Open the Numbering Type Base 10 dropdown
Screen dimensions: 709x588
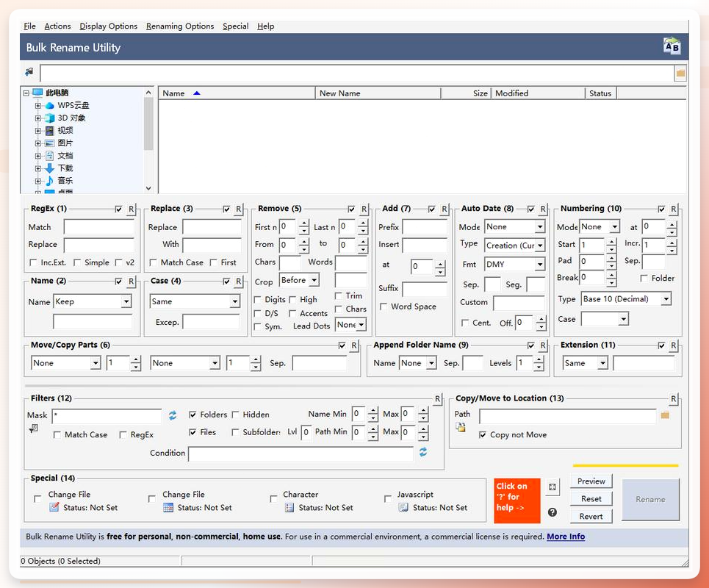tap(666, 299)
